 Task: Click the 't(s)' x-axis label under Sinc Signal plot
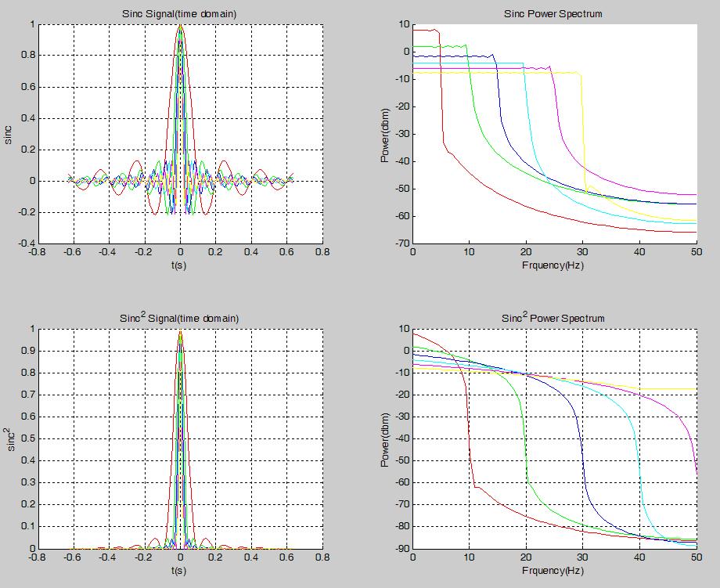[x=180, y=265]
